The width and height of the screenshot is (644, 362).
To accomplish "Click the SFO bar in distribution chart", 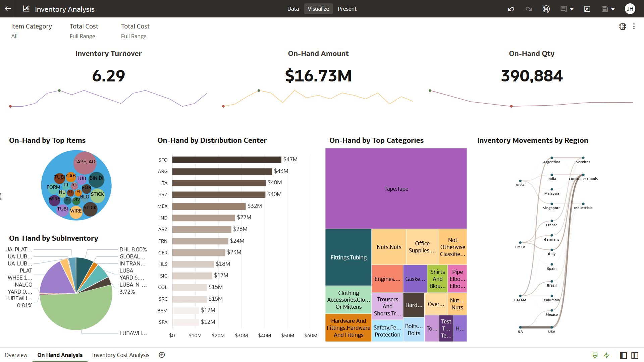I will pos(226,160).
